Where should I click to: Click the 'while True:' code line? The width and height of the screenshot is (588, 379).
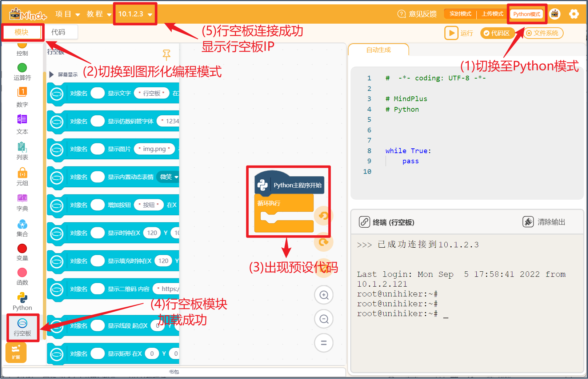pos(408,151)
